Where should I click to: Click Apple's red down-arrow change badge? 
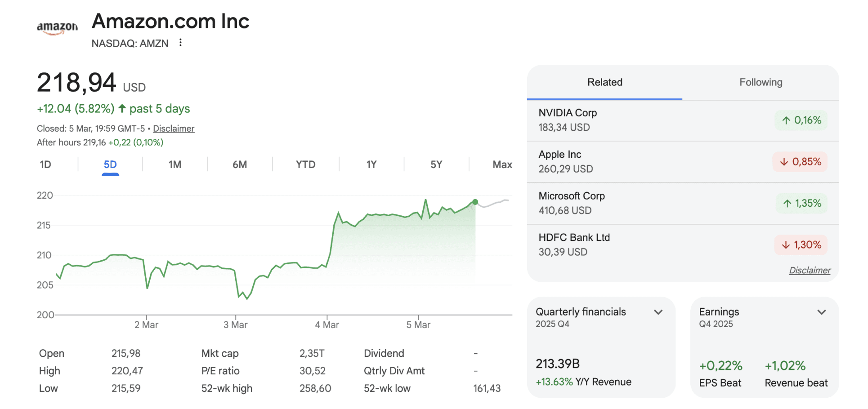(800, 162)
